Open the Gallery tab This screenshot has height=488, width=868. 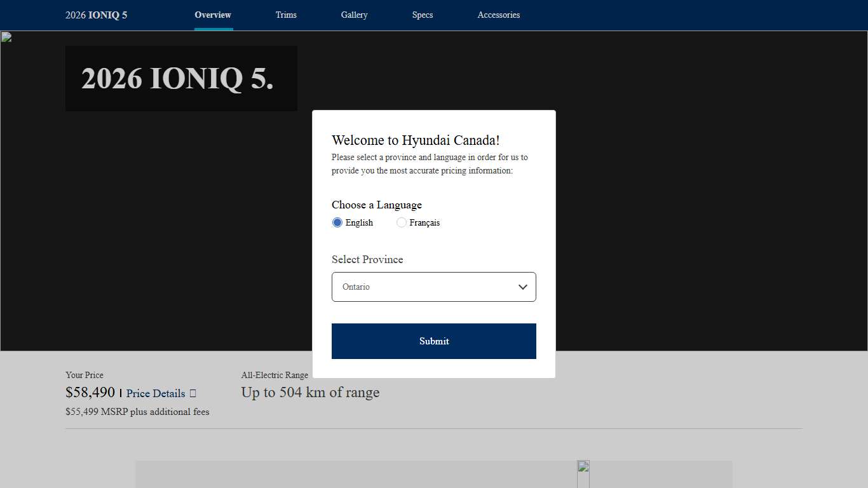click(x=354, y=15)
